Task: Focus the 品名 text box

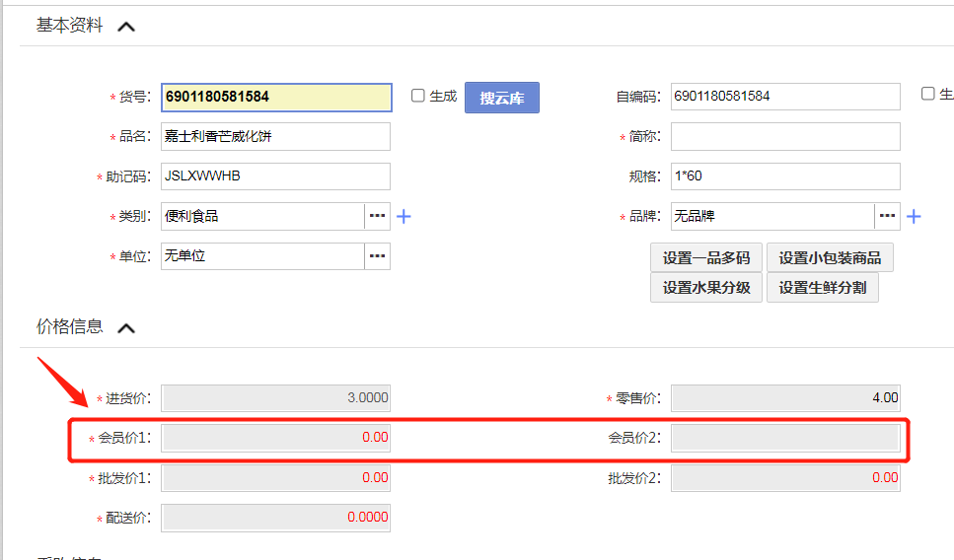Action: click(x=276, y=137)
